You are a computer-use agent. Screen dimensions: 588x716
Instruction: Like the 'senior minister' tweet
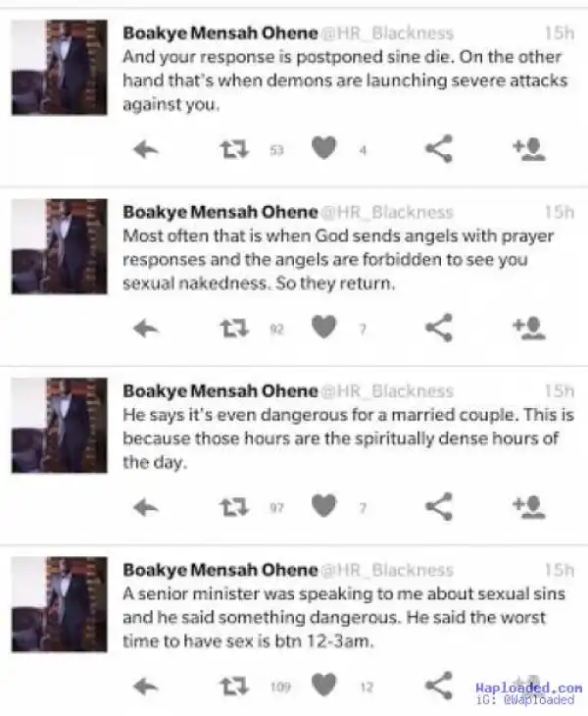point(324,686)
